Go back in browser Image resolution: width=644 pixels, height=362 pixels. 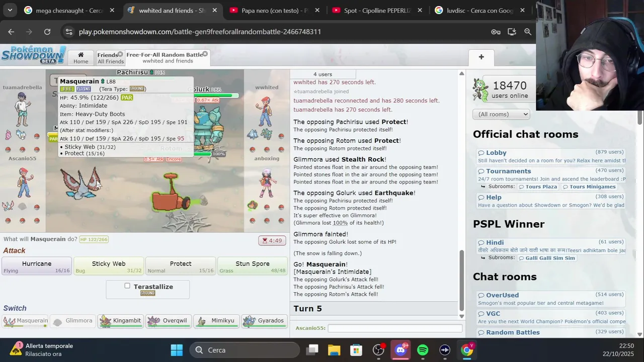pos(11,32)
